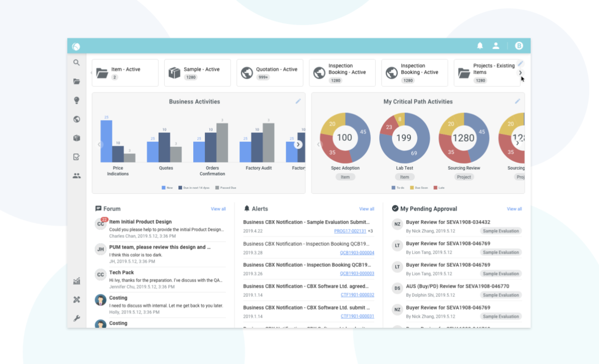Click the Orders Confirmation bar group
This screenshot has height=364, width=599.
point(211,142)
